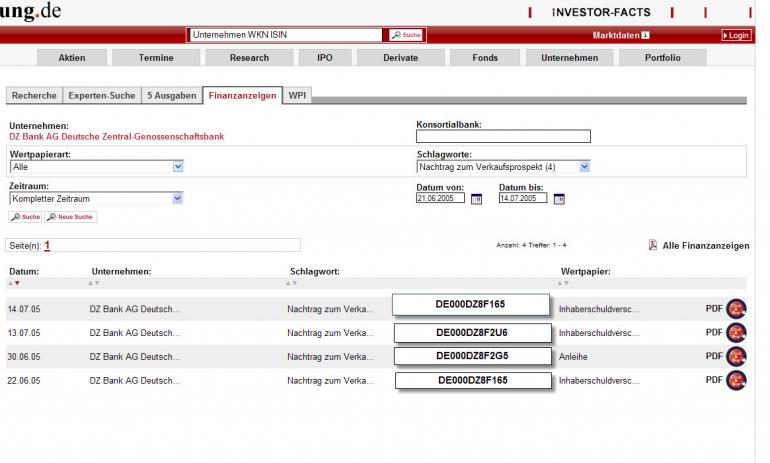Image resolution: width=770 pixels, height=463 pixels.
Task: Open PDF icon for 13.07.05 entry
Action: click(736, 333)
